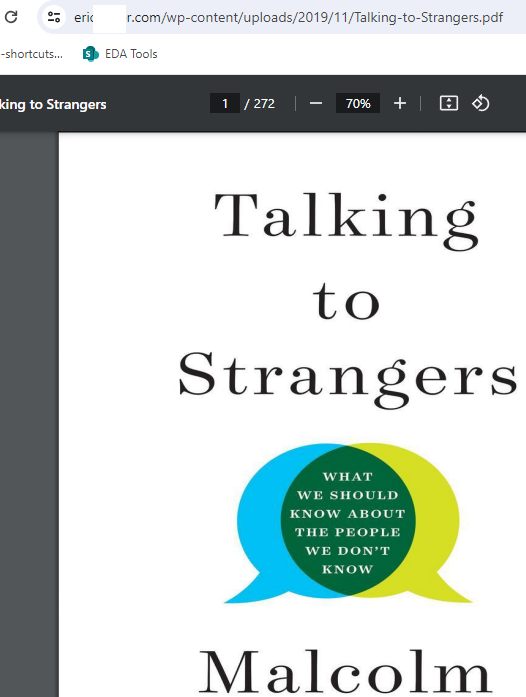This screenshot has width=526, height=697.
Task: Click the 'Strangers' heading on the cover
Action: tap(347, 379)
